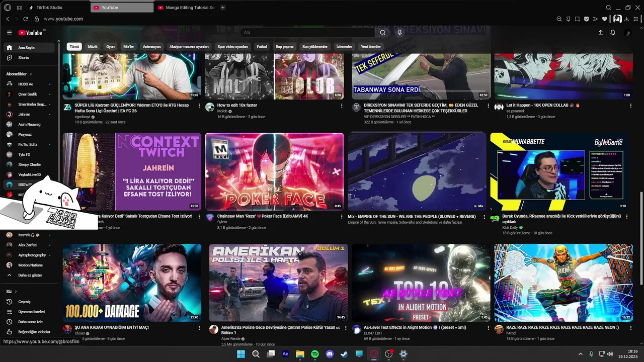Open the 'Amerikan Polisi ile 1 Hafta' thumbnail
Image resolution: width=644 pixels, height=362 pixels.
point(278,283)
